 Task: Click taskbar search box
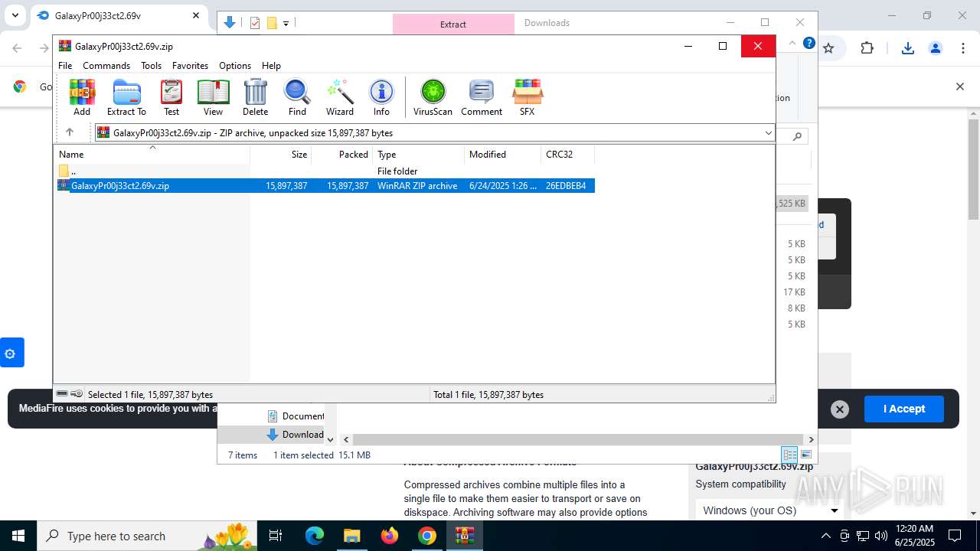[148, 536]
